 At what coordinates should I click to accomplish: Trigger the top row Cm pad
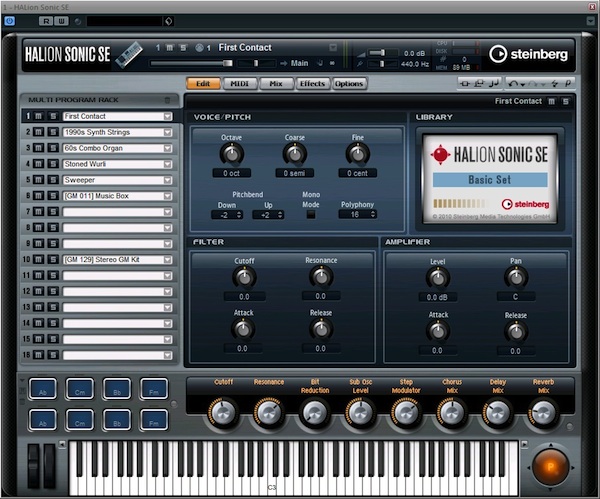80,389
